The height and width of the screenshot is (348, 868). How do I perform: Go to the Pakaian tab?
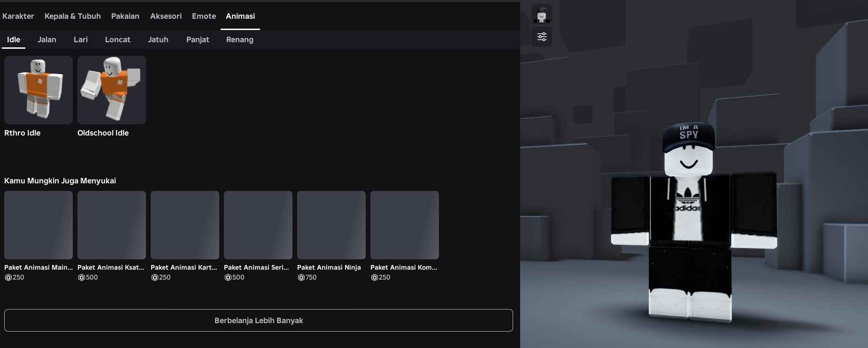point(125,16)
